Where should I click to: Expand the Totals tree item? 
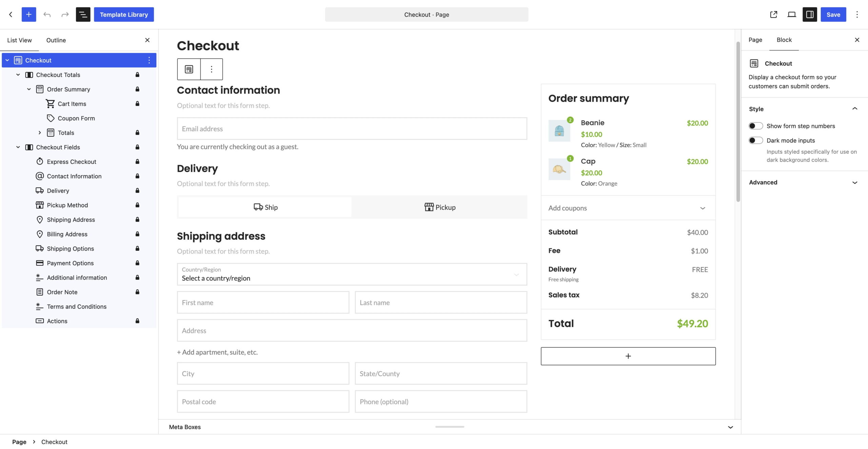(x=40, y=133)
